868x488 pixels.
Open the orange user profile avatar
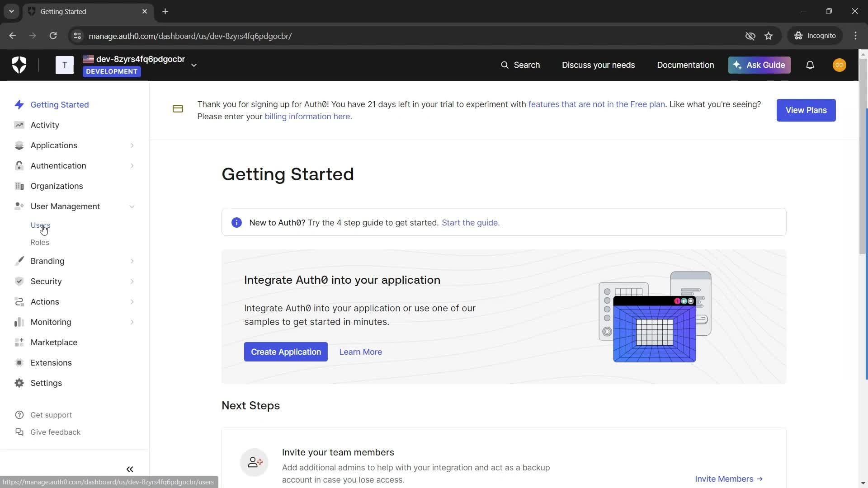[x=840, y=65]
